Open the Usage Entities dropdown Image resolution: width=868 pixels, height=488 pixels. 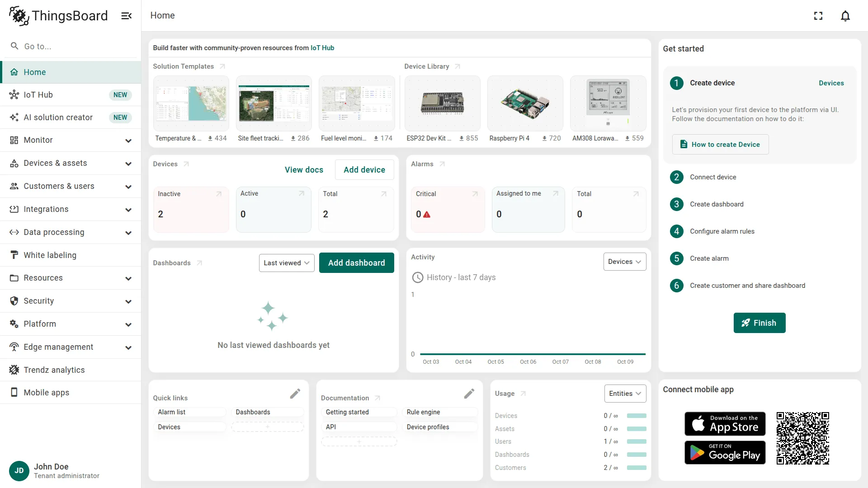coord(625,394)
